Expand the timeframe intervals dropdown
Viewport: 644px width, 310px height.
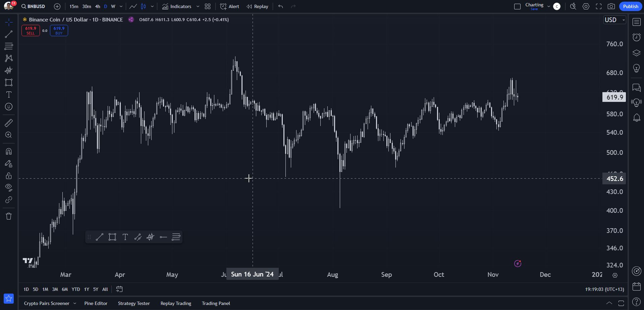(121, 6)
